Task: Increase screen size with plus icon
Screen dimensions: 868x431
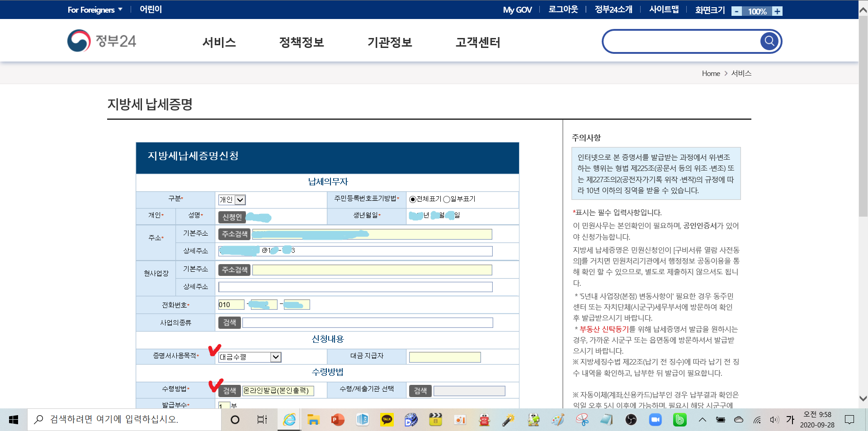Action: pyautogui.click(x=777, y=11)
